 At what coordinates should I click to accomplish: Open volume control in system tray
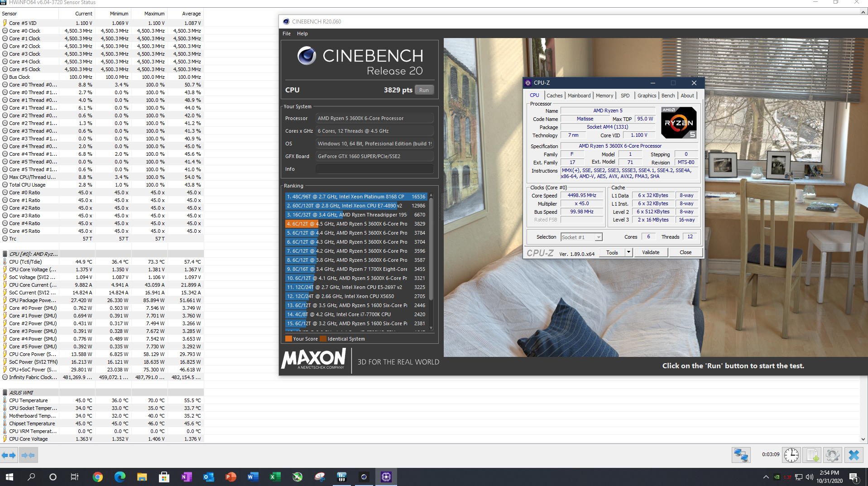(809, 477)
